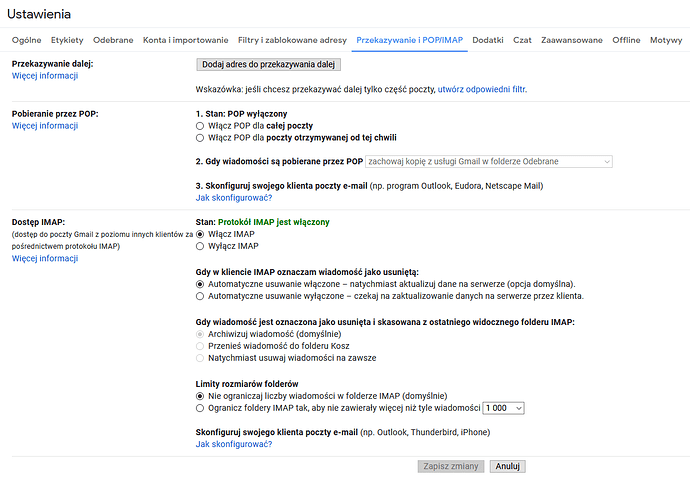Screen dimensions: 690x484
Task: Click 'Jak skonfigurować?' link under POP section
Action: 234,198
